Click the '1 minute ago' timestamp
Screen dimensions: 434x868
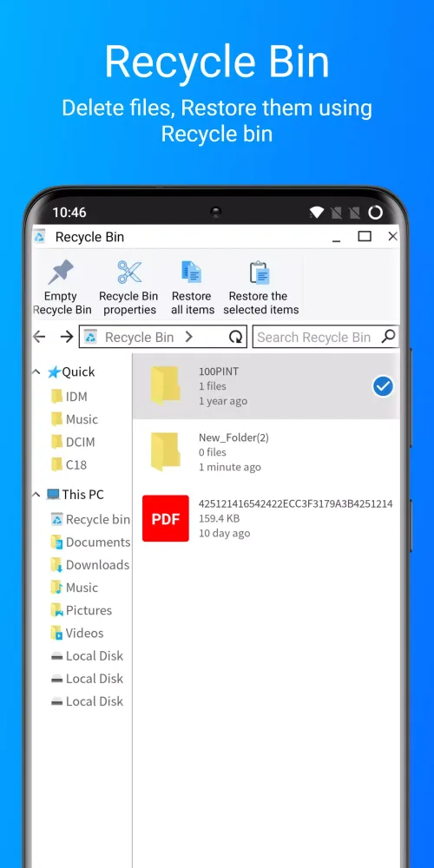(x=230, y=467)
